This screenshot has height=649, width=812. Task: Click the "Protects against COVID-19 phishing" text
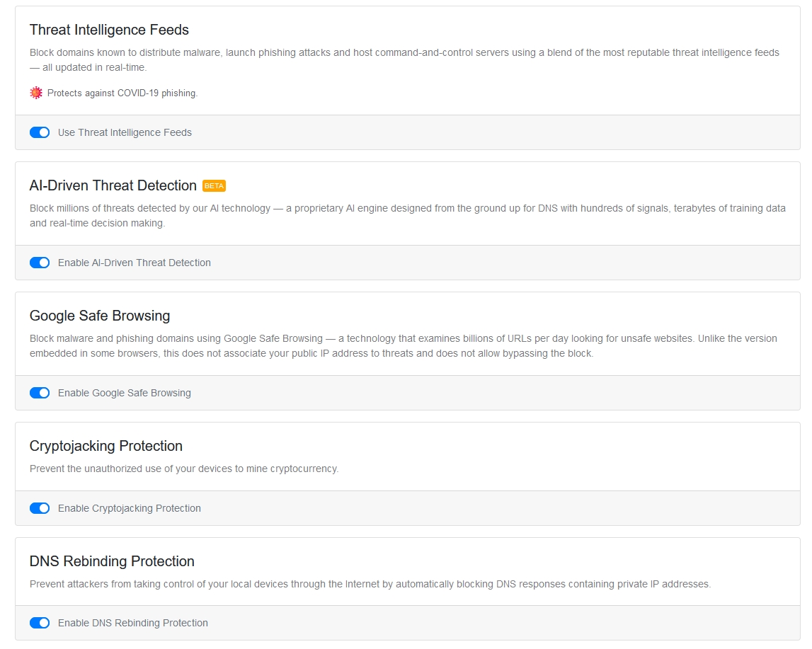click(x=122, y=93)
